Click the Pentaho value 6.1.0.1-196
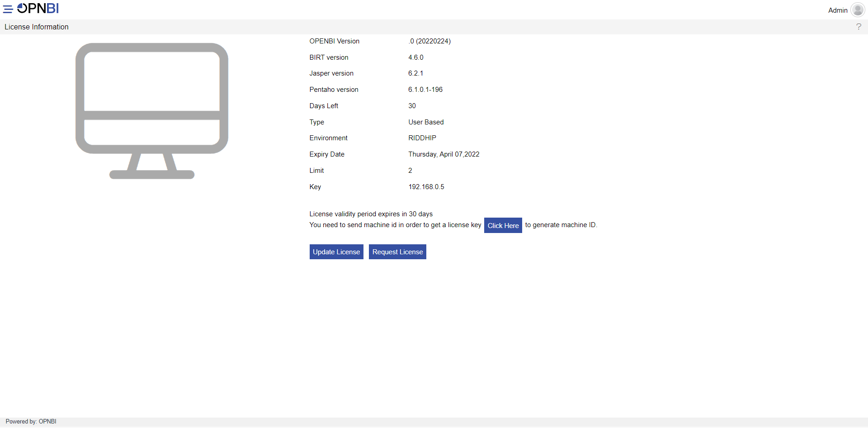 (425, 90)
